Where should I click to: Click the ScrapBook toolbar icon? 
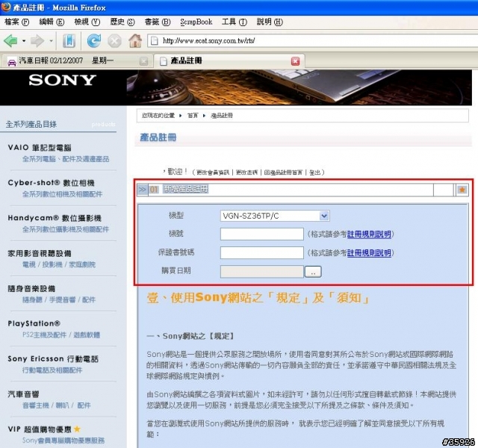coord(69,41)
